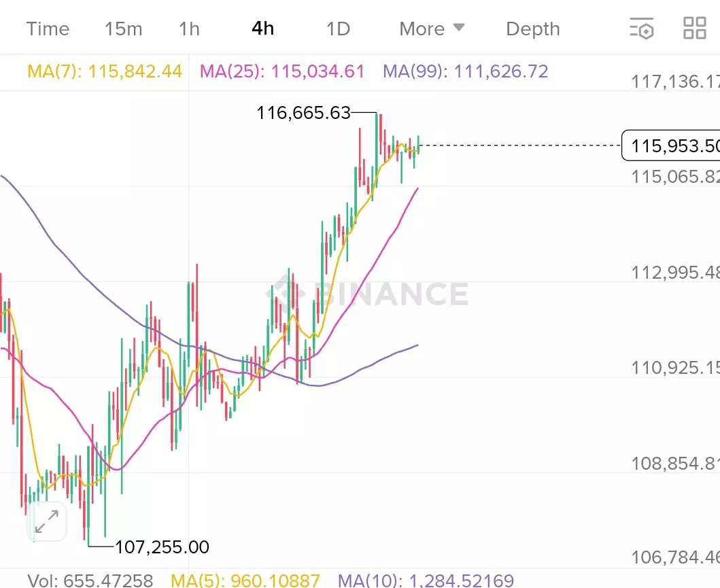Switch to the 1D interval
Viewport: 720px width, 588px height.
(x=337, y=29)
